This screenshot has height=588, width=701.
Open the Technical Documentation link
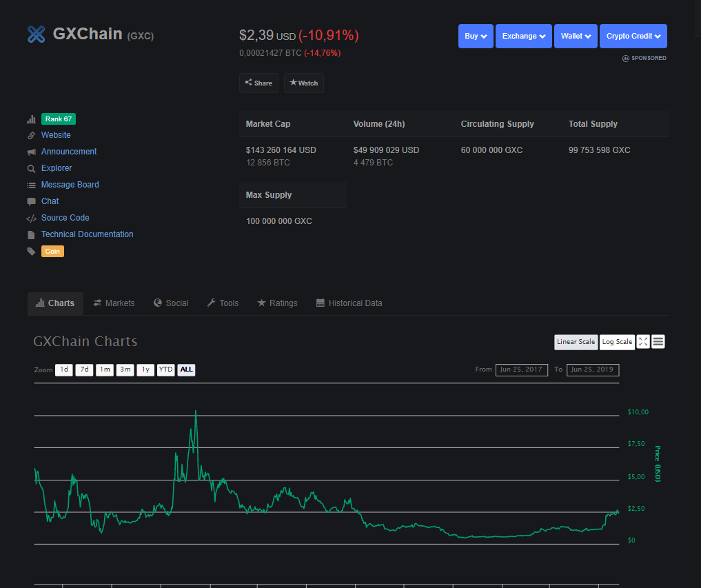87,234
